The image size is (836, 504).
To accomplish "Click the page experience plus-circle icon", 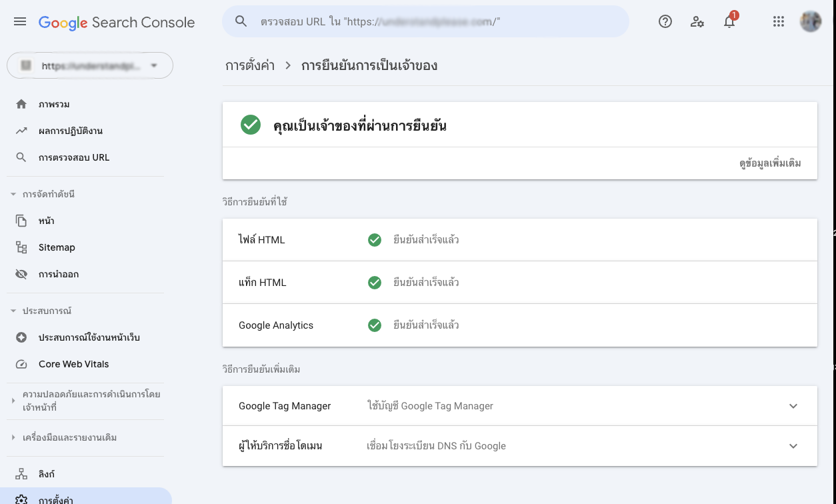I will click(x=21, y=337).
